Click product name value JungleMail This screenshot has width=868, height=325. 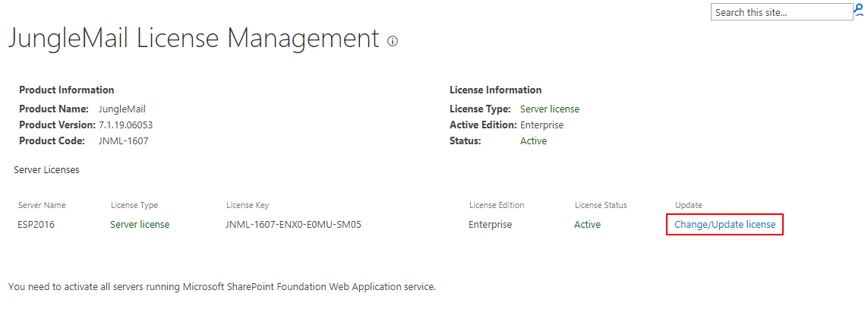coord(122,109)
